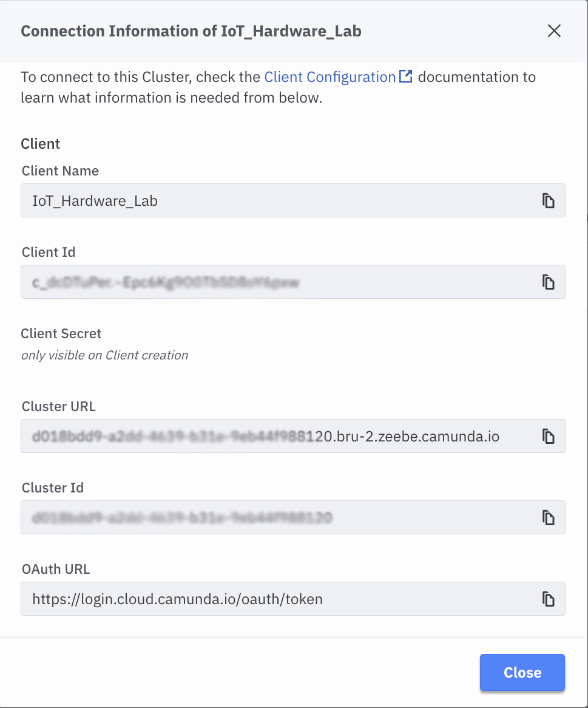Image resolution: width=588 pixels, height=708 pixels.
Task: Focus the OAuth URL text field
Action: [x=273, y=599]
